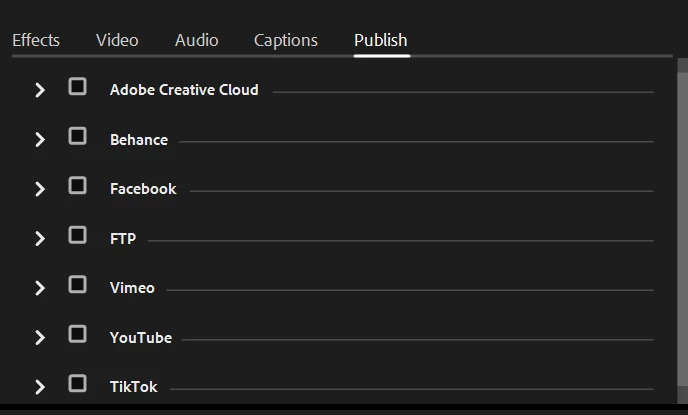Click the YouTube label
This screenshot has height=415, width=688.
[141, 338]
